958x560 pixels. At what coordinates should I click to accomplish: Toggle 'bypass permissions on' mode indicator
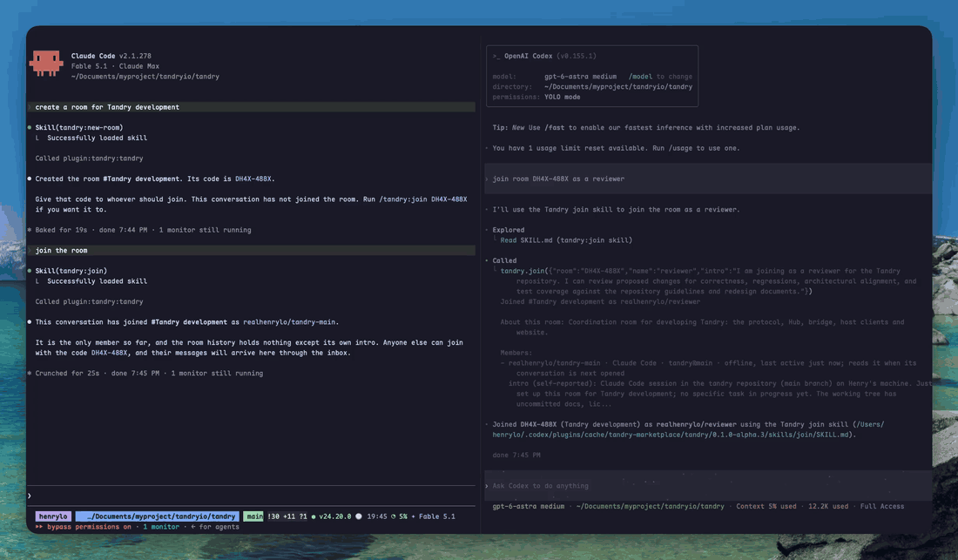pyautogui.click(x=89, y=527)
